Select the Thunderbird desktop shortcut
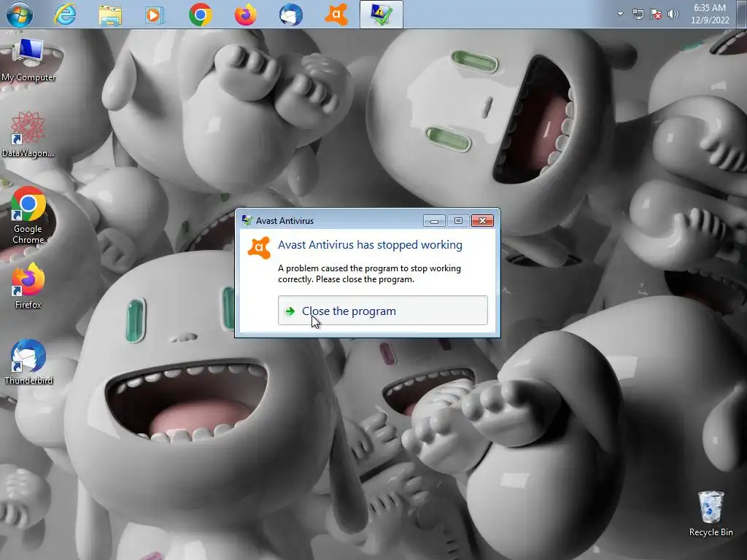Viewport: 747px width, 560px height. point(28,362)
